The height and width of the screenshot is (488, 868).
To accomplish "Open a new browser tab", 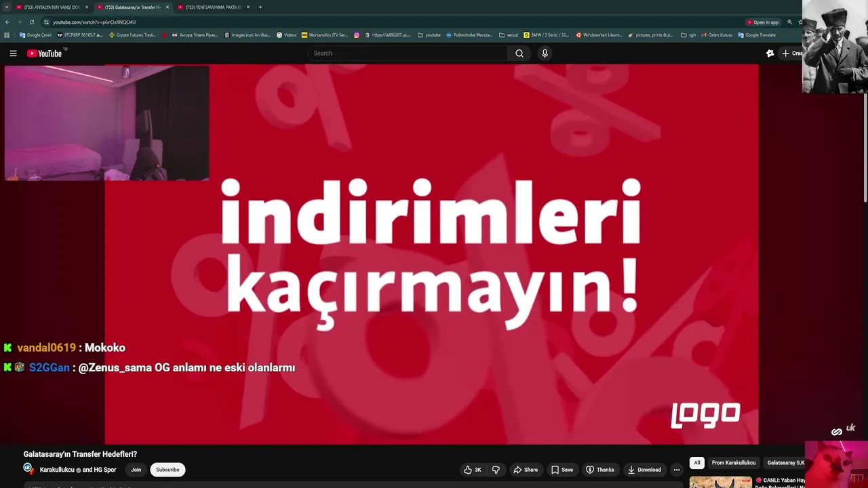I will [x=260, y=7].
